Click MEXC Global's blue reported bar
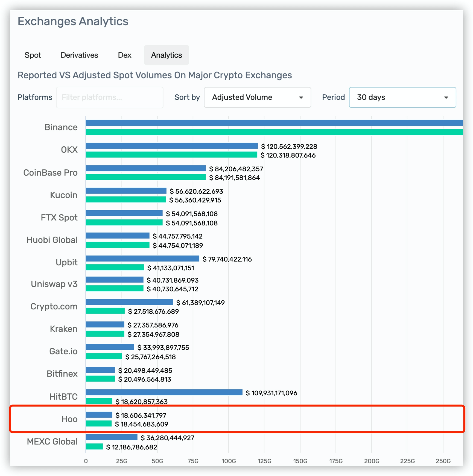Viewport: 473px width, 476px height. tap(112, 437)
